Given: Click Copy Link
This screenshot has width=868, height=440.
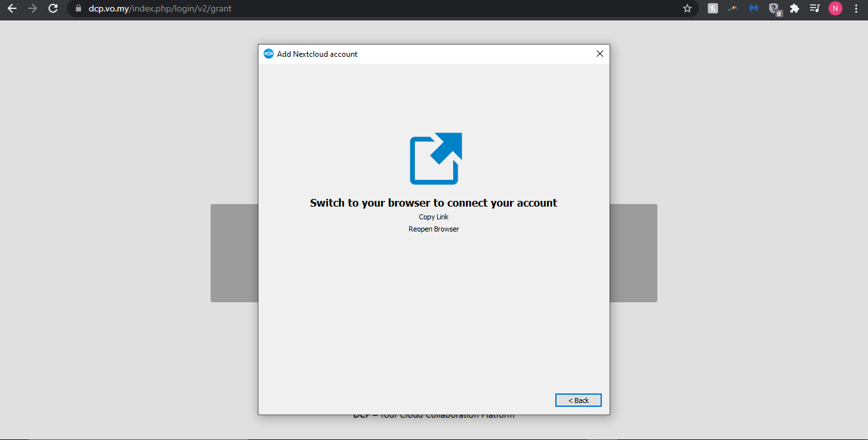Looking at the screenshot, I should (x=434, y=217).
